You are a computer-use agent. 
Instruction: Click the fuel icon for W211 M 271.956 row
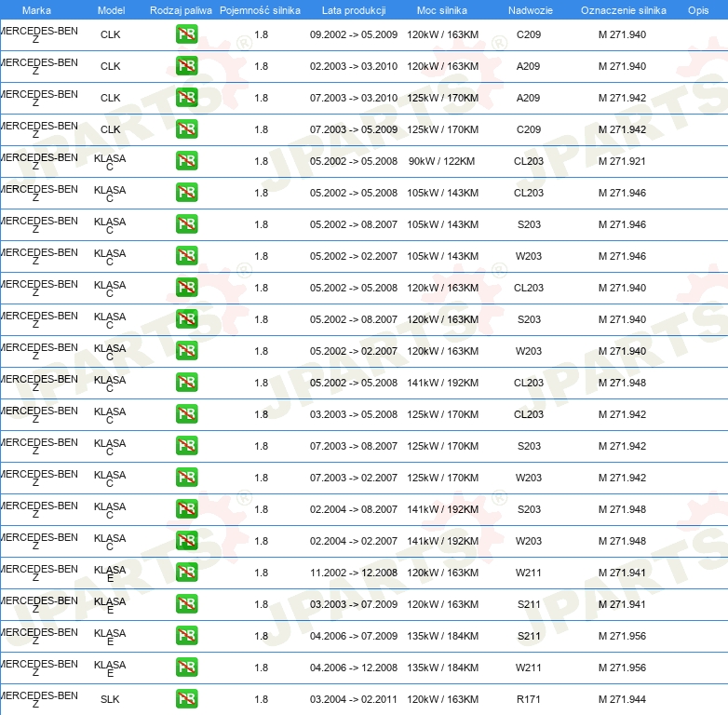(x=186, y=668)
